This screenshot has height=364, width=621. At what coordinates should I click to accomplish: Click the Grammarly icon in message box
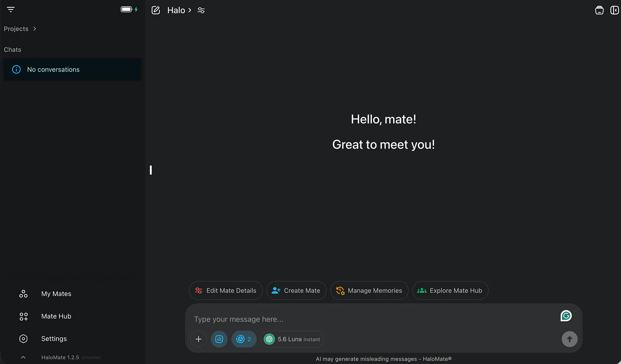tap(566, 316)
